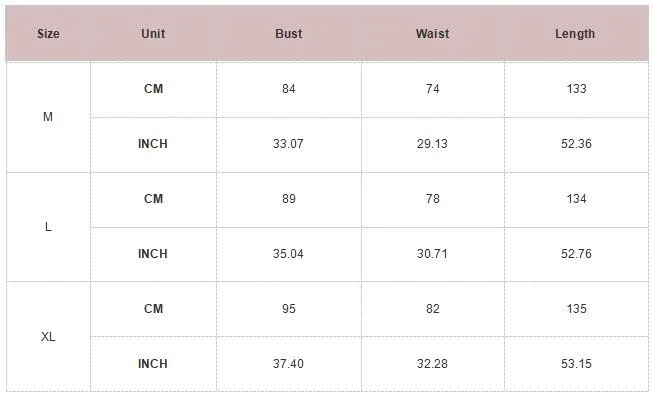Click the Length column header
Screen dimensions: 655x398
click(575, 33)
